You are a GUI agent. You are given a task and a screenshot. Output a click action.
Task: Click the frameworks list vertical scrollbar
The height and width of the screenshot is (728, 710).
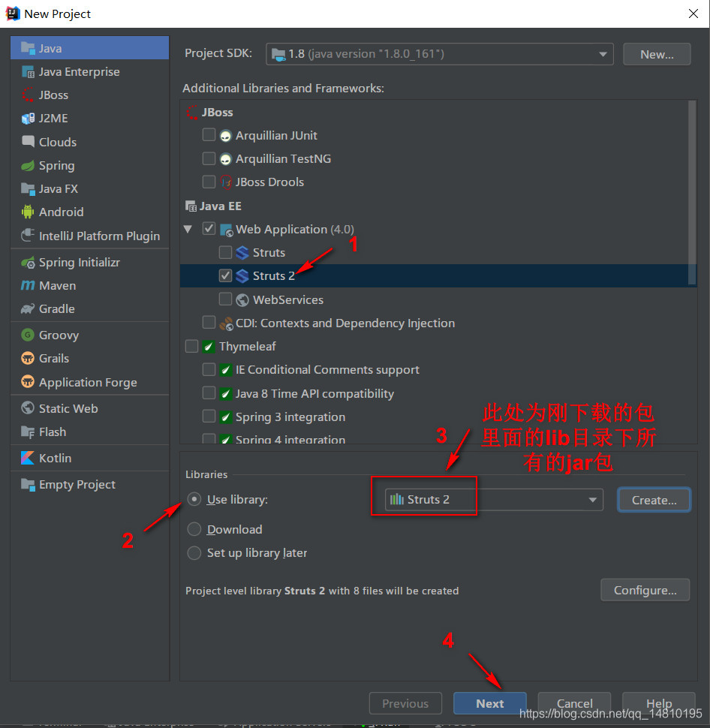click(x=692, y=192)
